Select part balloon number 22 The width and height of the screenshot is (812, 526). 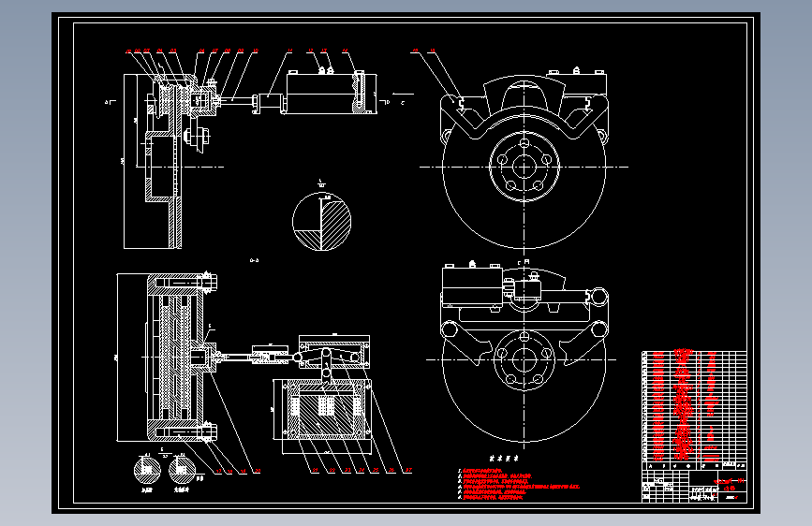(x=332, y=471)
